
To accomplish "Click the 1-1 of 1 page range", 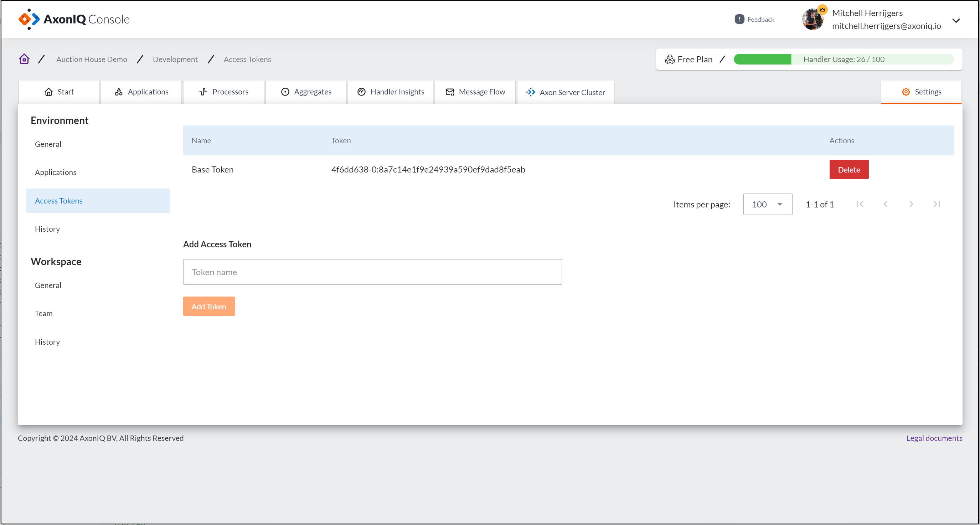I will [x=820, y=204].
